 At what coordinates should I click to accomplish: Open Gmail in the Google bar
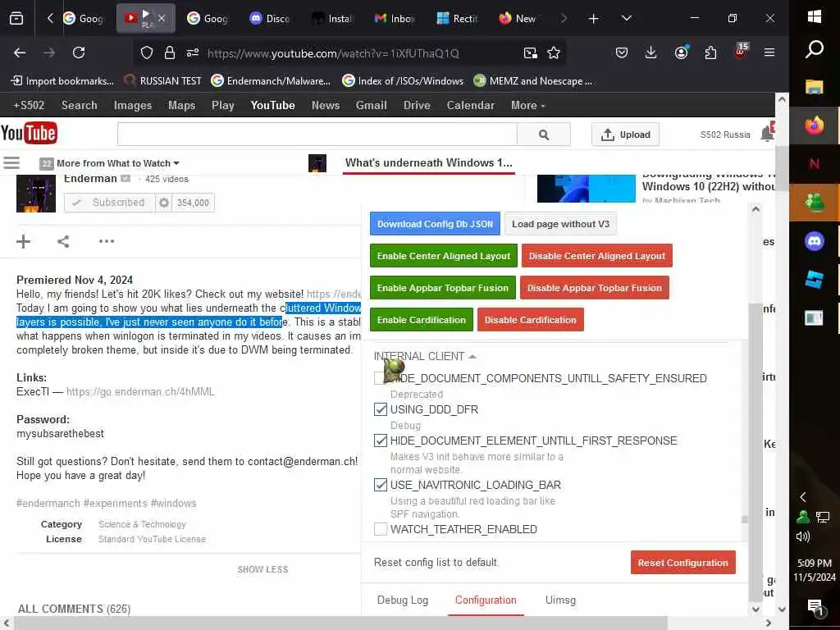371,106
